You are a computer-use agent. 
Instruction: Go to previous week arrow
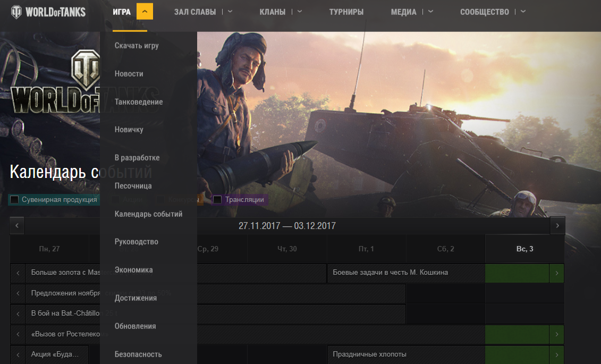pos(17,226)
